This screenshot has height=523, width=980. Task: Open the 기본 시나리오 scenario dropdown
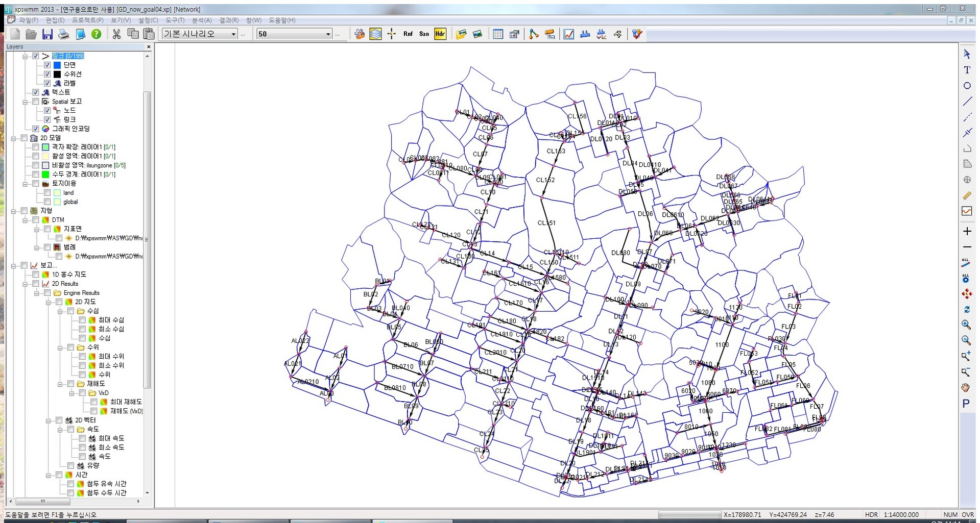(200, 34)
